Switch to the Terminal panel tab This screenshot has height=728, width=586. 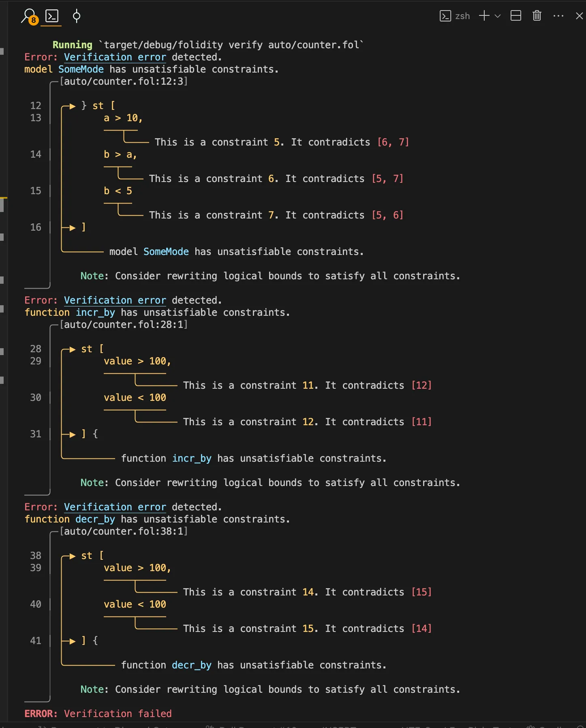pyautogui.click(x=52, y=16)
